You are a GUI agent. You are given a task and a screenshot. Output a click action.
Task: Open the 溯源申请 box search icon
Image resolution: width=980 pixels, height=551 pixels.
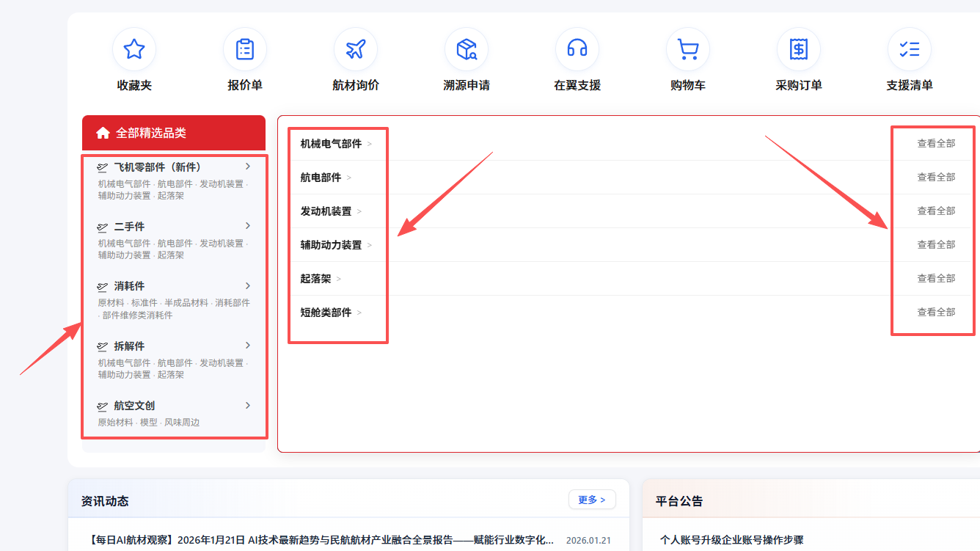467,49
